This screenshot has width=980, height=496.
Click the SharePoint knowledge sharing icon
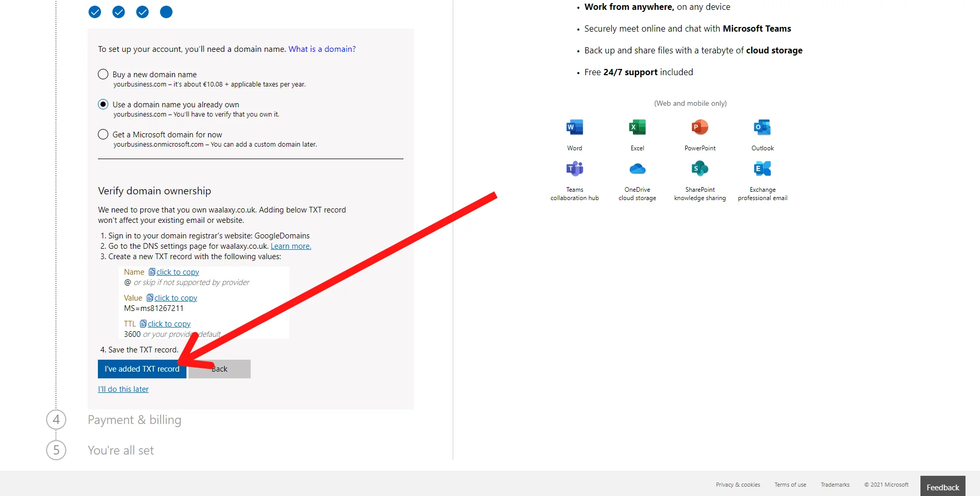[700, 168]
